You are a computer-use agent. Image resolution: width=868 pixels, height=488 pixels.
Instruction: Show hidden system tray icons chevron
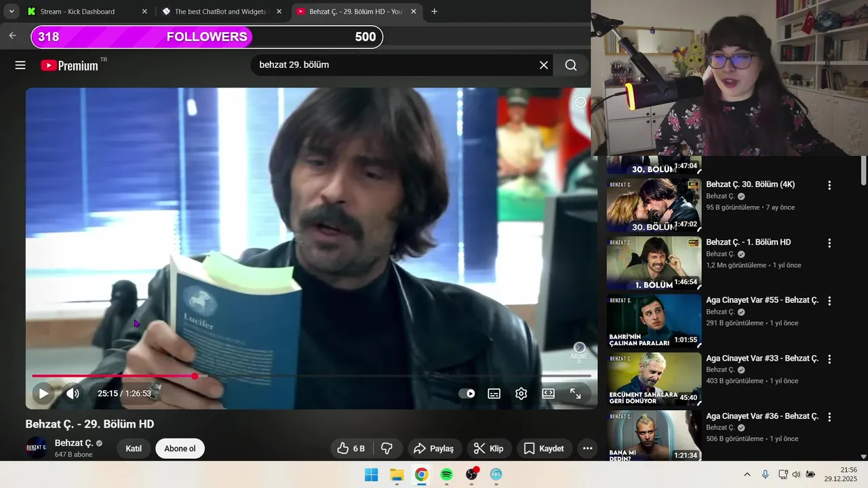click(x=747, y=474)
